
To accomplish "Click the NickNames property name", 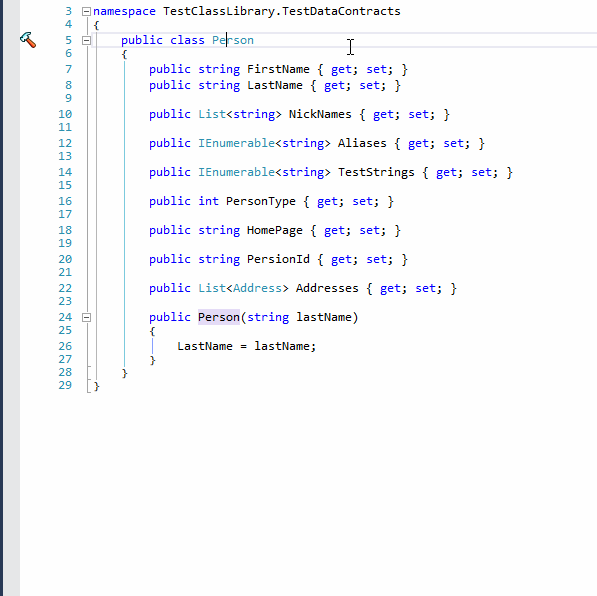I will pyautogui.click(x=320, y=114).
